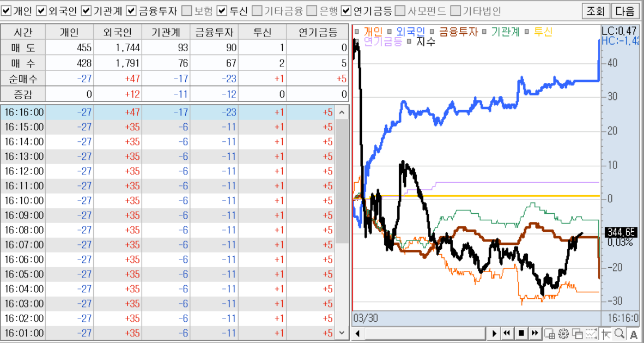Click the window-with-grid icon below chart
The height and width of the screenshot is (343, 644).
550,333
